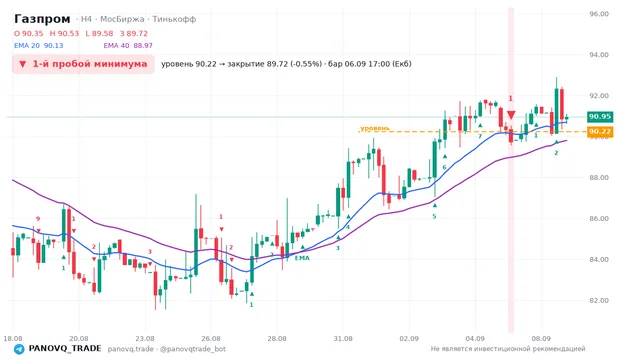
Task: Click the 'EMA 20 90.13' legend entry
Action: 39,45
